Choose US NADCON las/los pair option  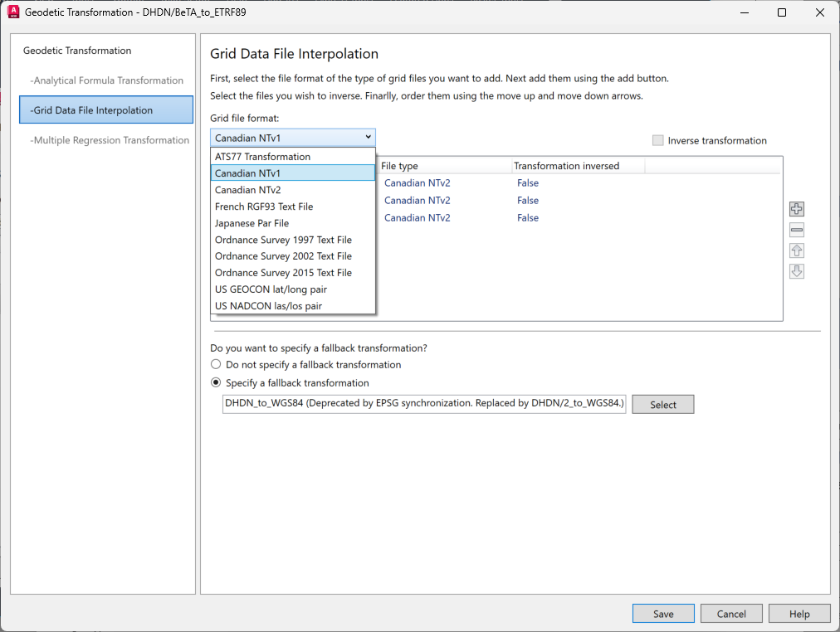292,306
